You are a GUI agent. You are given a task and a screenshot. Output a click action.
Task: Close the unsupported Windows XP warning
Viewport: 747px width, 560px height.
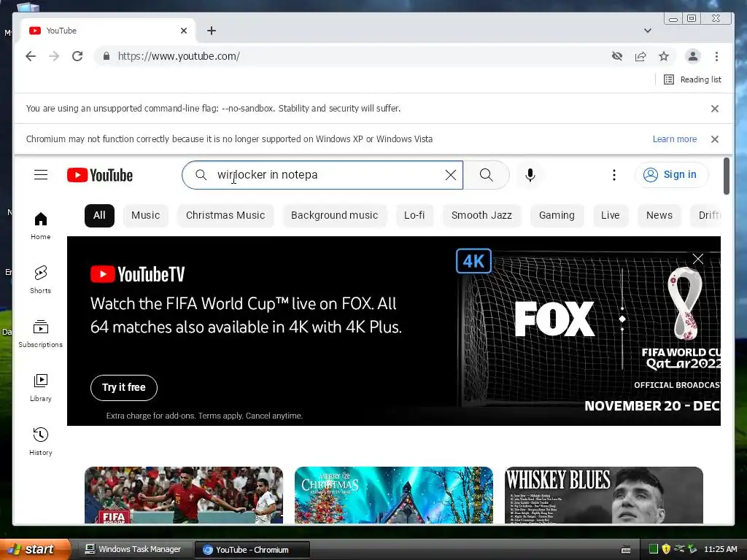click(715, 139)
